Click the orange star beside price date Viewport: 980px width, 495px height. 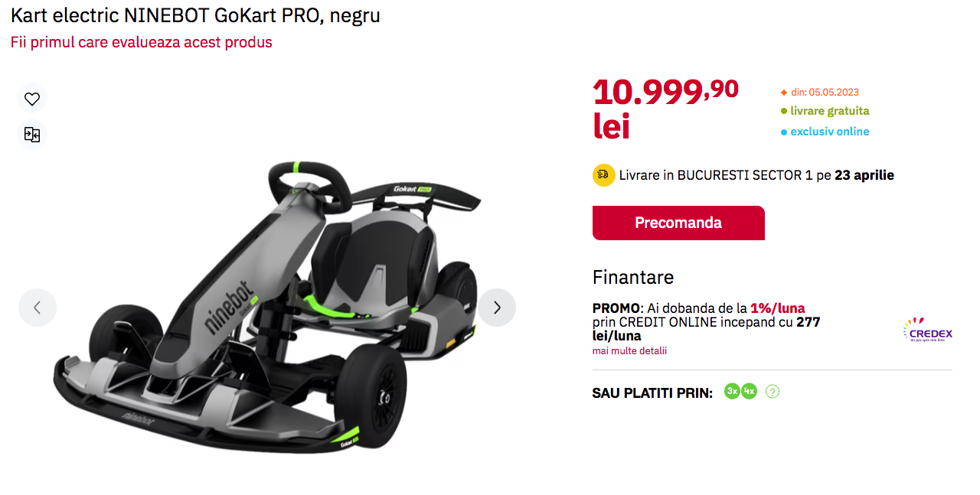[783, 92]
